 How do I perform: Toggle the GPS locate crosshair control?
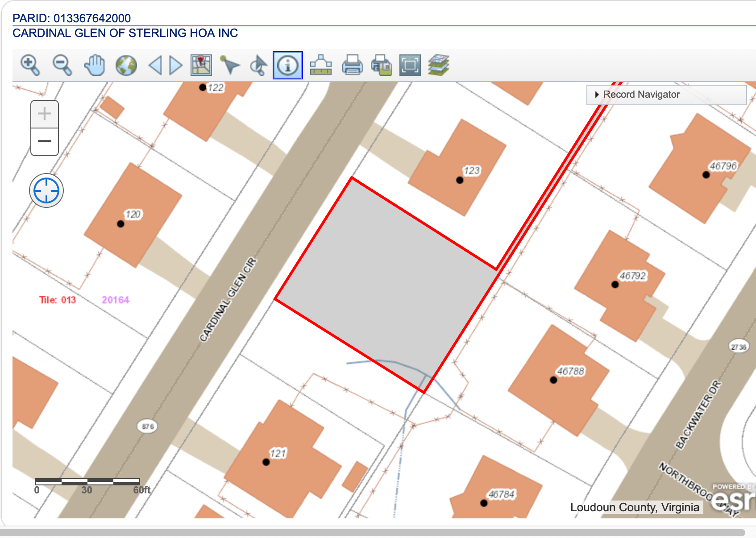click(x=46, y=190)
